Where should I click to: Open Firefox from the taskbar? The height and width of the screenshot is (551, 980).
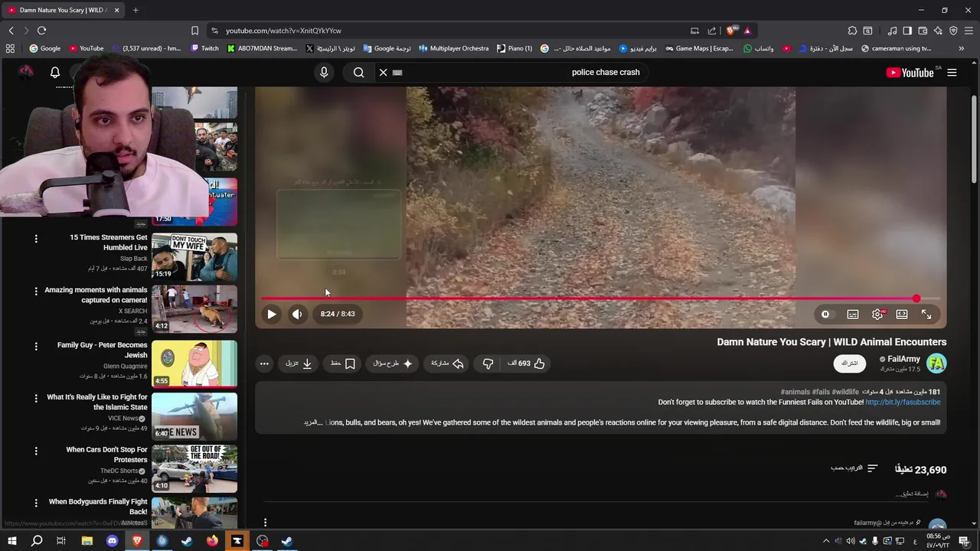pyautogui.click(x=212, y=541)
